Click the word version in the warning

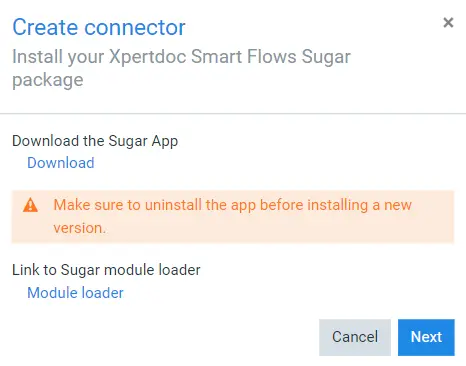(x=79, y=228)
